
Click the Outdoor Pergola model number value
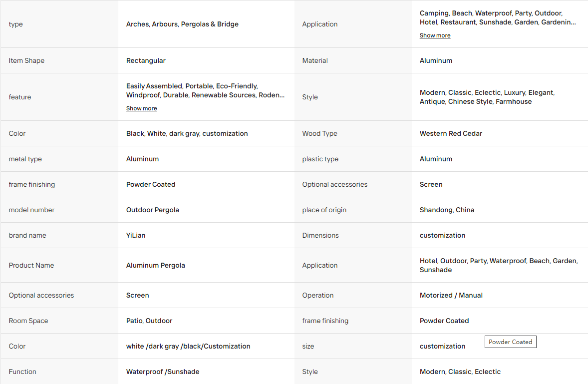point(153,210)
